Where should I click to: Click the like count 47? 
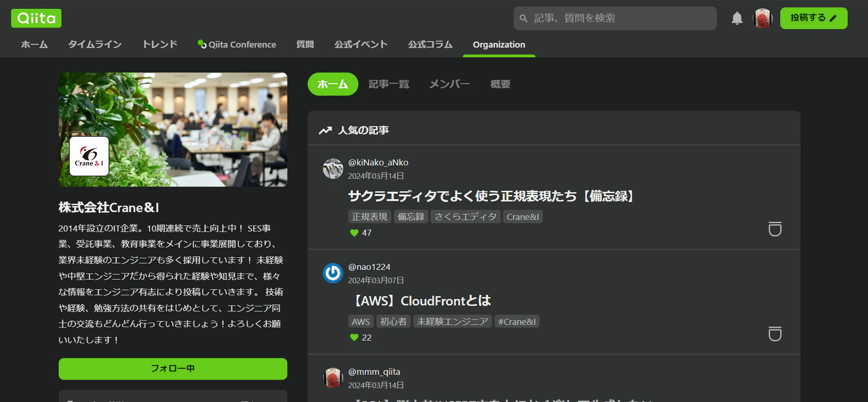(367, 233)
